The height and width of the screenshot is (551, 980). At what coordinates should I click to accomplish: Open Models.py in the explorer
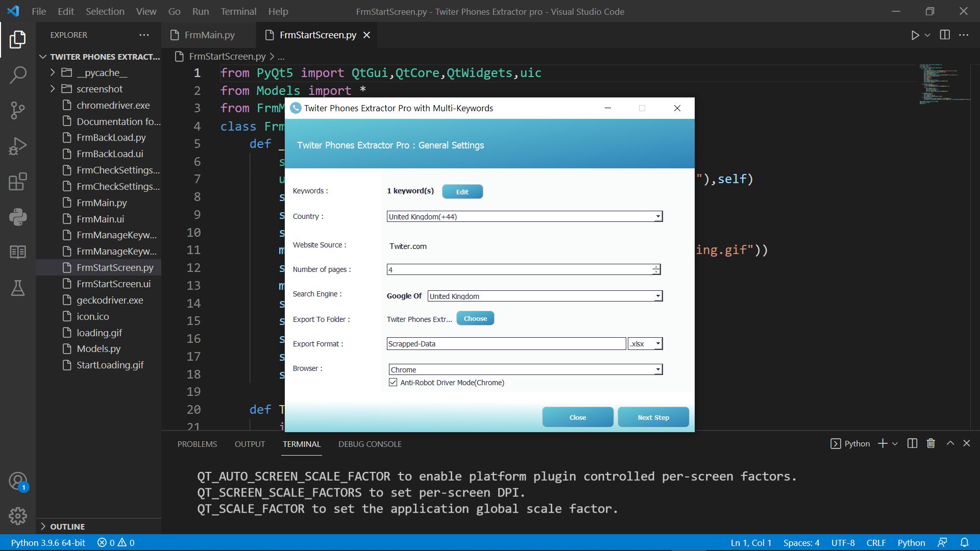[99, 348]
